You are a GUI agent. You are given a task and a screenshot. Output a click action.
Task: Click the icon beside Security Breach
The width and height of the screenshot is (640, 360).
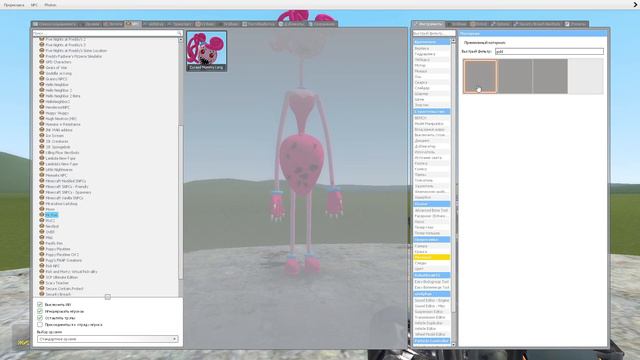click(x=42, y=294)
